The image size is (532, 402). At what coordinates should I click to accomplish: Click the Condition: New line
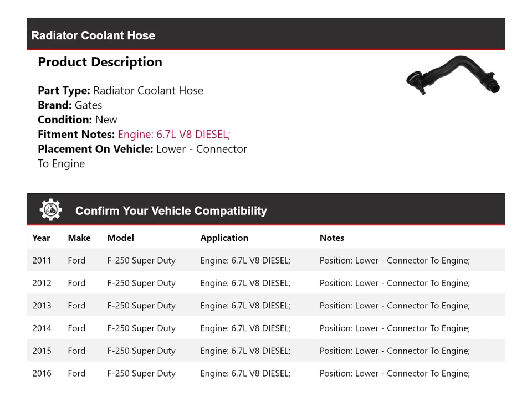tap(78, 120)
